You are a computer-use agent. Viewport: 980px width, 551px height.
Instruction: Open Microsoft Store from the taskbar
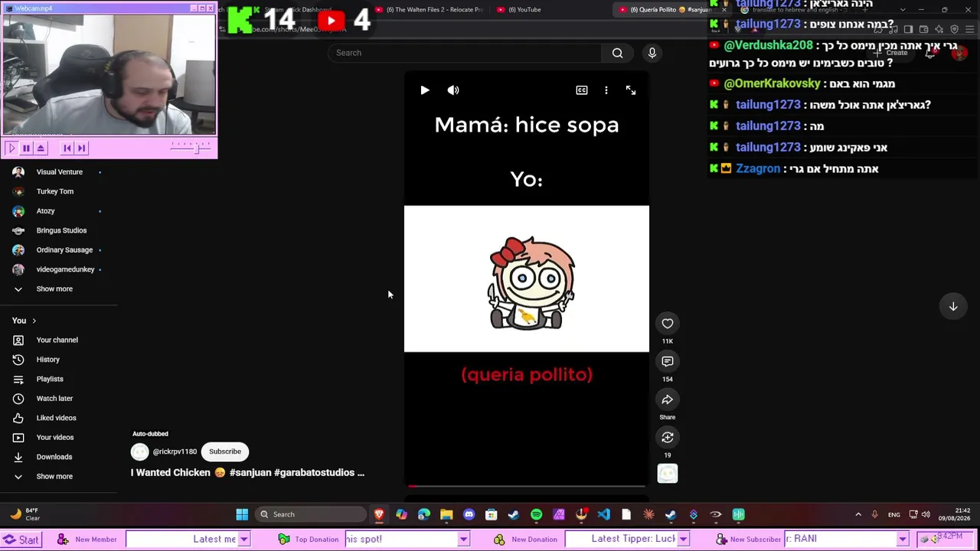pyautogui.click(x=491, y=514)
